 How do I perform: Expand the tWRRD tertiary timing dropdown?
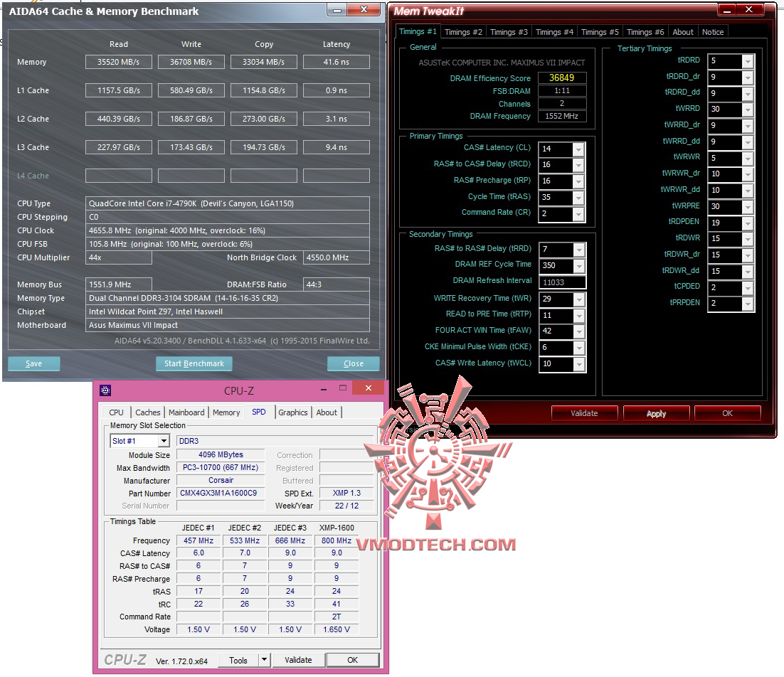pos(748,110)
